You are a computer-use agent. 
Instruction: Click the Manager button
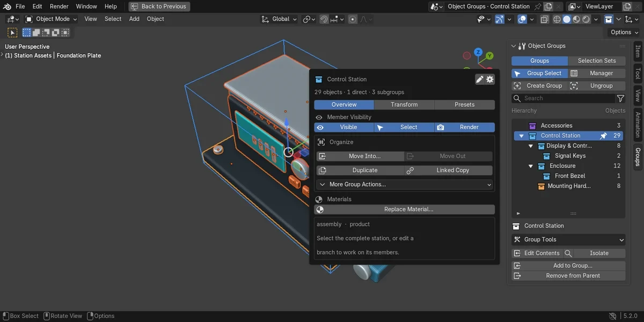coord(597,74)
